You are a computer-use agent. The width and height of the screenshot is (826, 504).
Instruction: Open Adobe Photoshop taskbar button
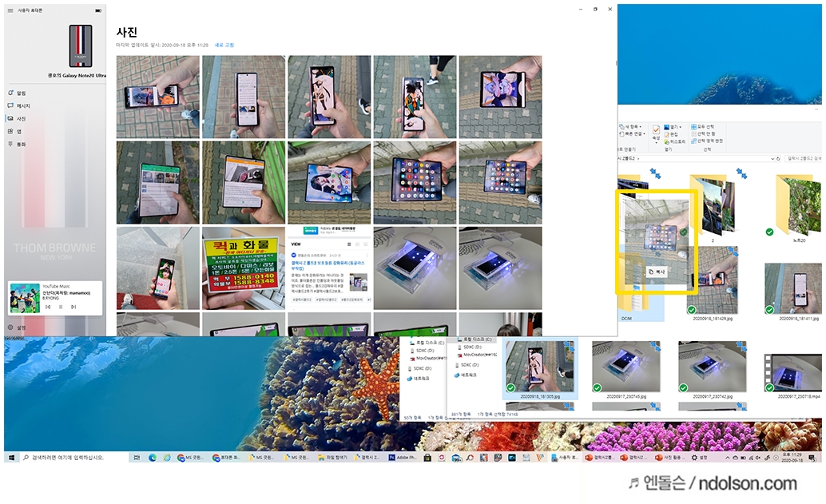coord(403,458)
